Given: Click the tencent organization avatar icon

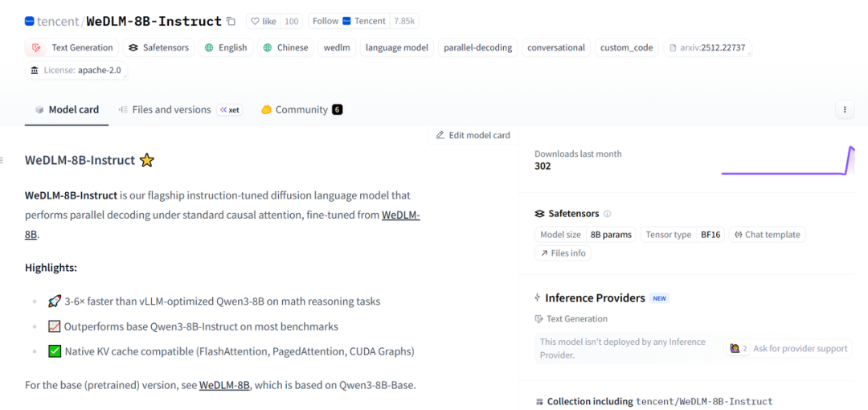Looking at the screenshot, I should pyautogui.click(x=30, y=21).
